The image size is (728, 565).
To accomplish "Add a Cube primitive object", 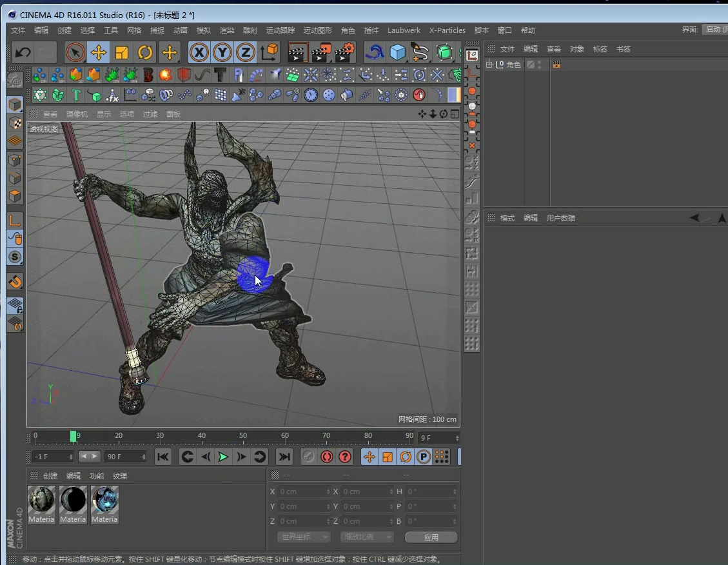I will pos(398,52).
